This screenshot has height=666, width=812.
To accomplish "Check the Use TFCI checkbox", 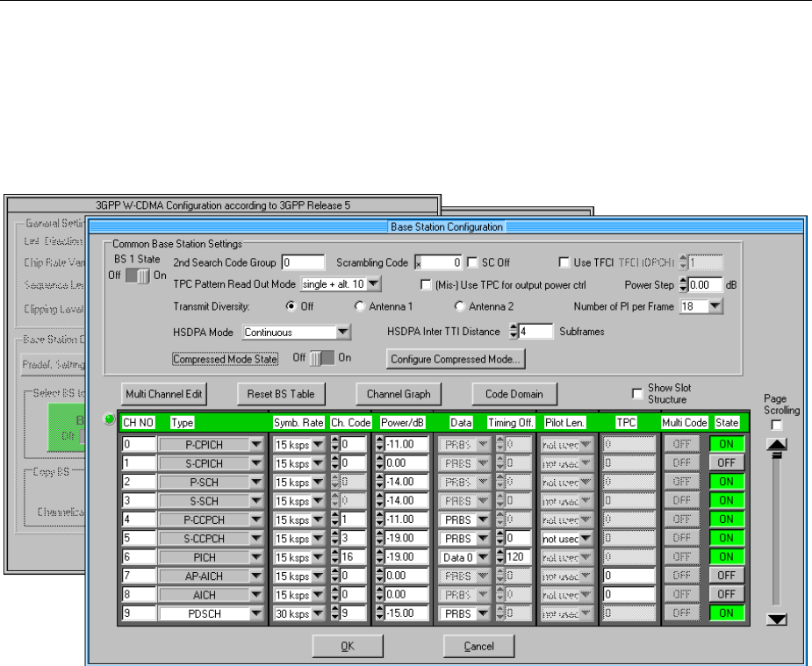I will 564,261.
